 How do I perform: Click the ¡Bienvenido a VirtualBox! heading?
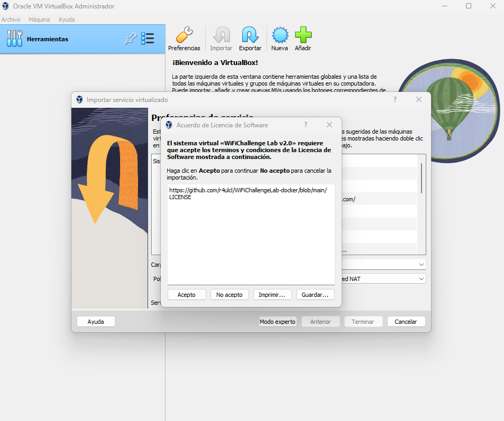coord(215,63)
